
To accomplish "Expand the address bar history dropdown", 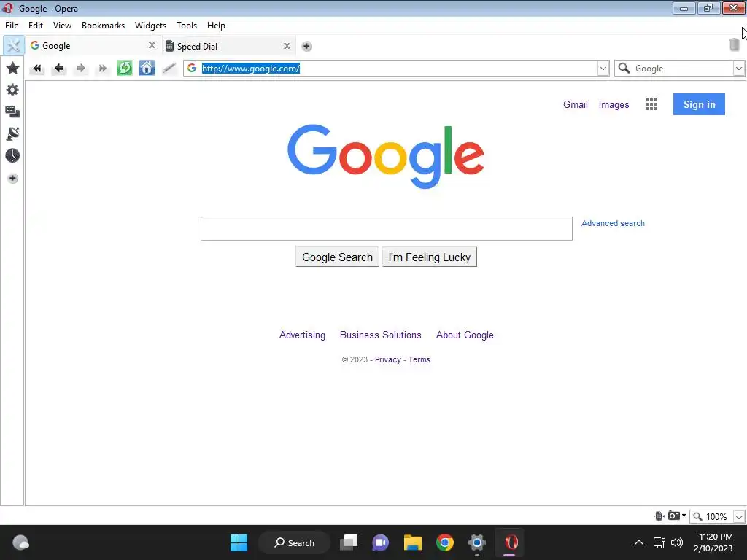I will pos(603,69).
